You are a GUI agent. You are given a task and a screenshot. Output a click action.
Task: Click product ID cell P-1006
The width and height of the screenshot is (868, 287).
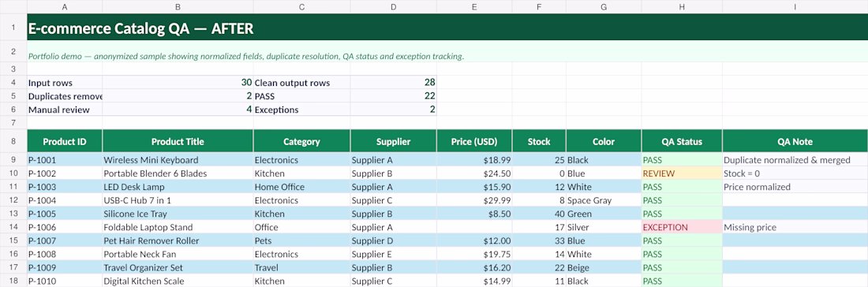coord(65,227)
